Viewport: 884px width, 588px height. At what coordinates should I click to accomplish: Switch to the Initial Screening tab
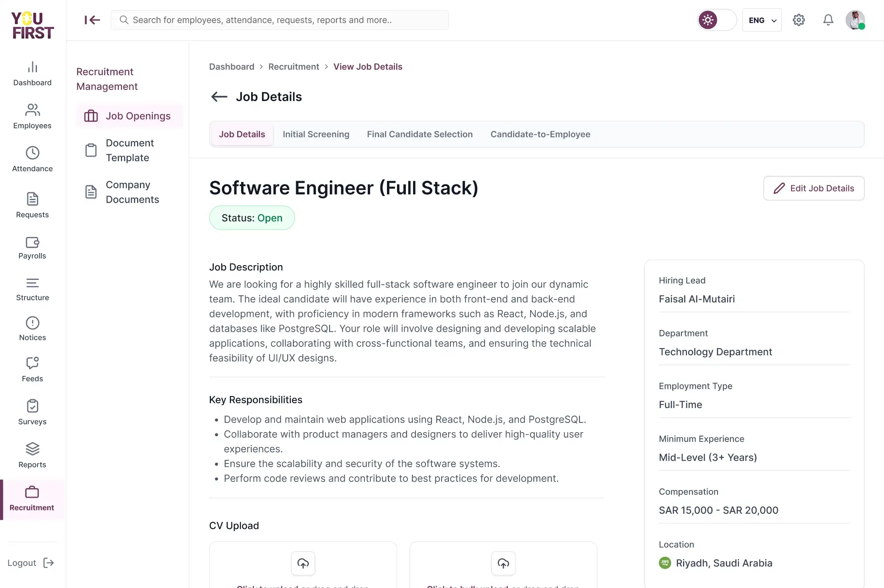pos(316,134)
